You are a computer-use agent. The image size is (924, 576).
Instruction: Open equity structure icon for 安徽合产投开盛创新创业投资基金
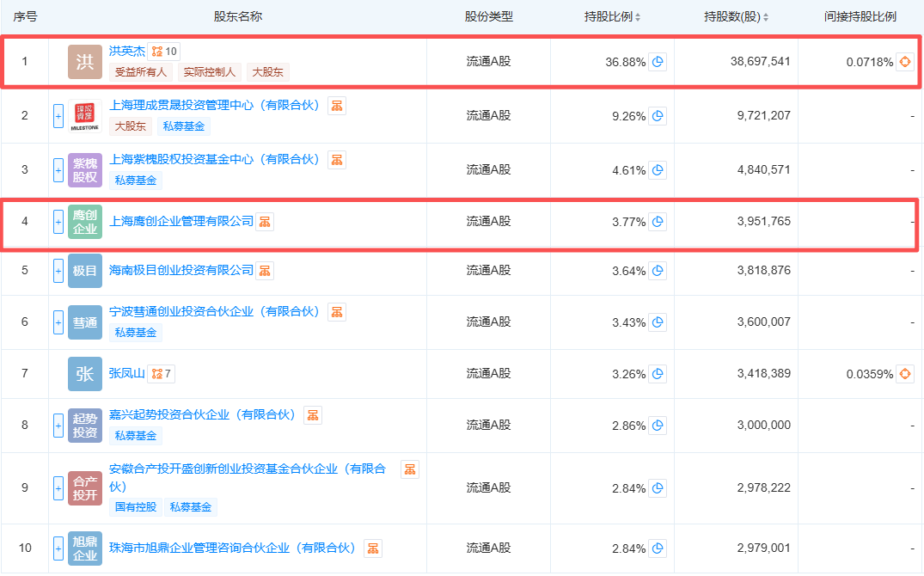coord(409,469)
